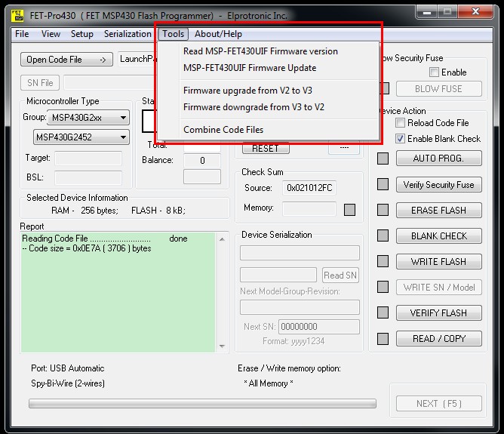Click status indicator beside Verify Security Fuse
The height and width of the screenshot is (434, 504).
(x=383, y=184)
